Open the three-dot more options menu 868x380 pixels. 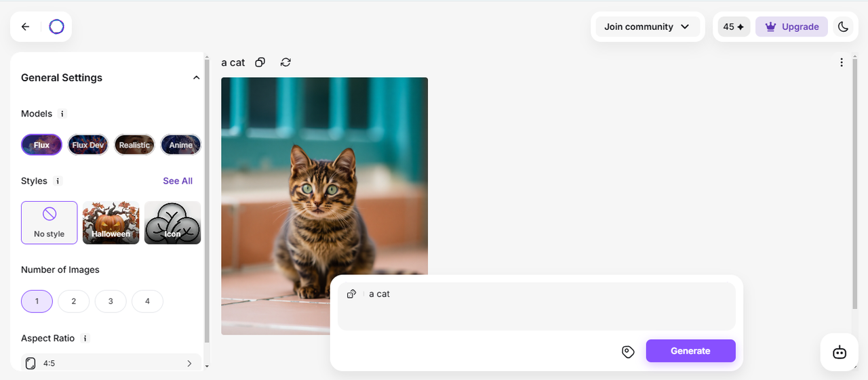[842, 62]
